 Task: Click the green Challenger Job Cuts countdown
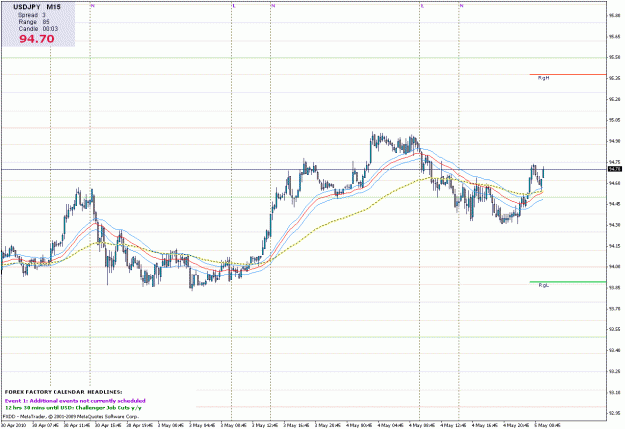point(73,408)
